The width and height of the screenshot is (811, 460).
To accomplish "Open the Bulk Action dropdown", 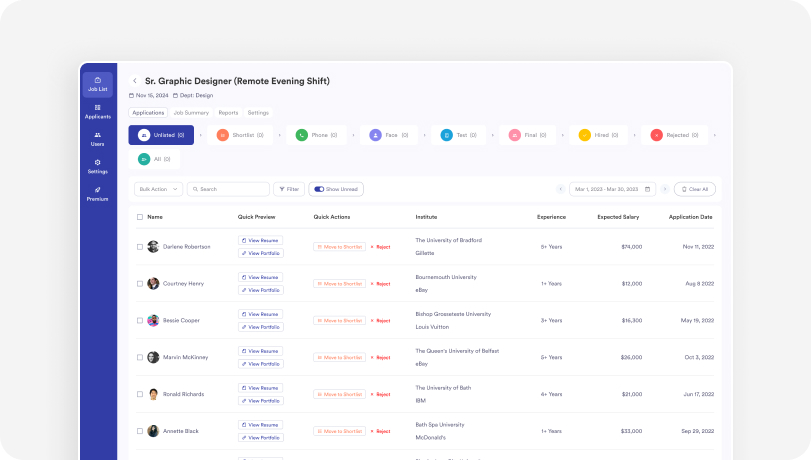I will [x=158, y=189].
